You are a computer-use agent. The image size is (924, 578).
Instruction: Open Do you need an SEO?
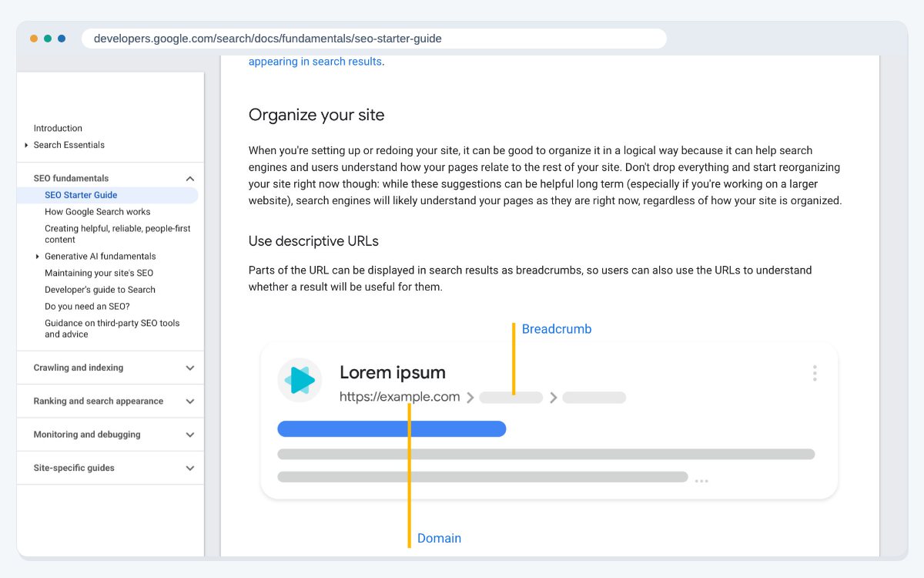(x=87, y=307)
